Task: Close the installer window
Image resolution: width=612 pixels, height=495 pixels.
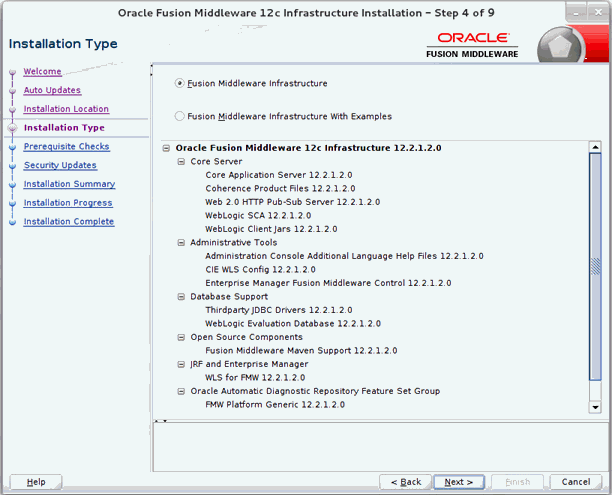Action: (598, 12)
